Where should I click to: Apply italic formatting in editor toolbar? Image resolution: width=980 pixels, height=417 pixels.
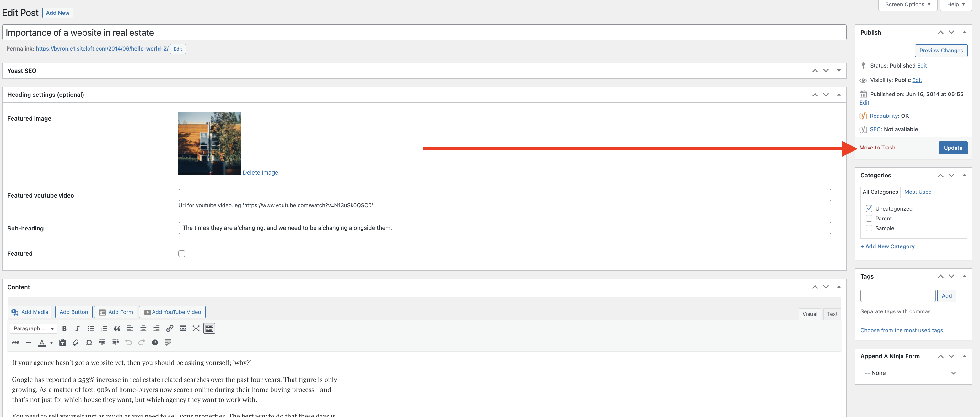pyautogui.click(x=77, y=328)
